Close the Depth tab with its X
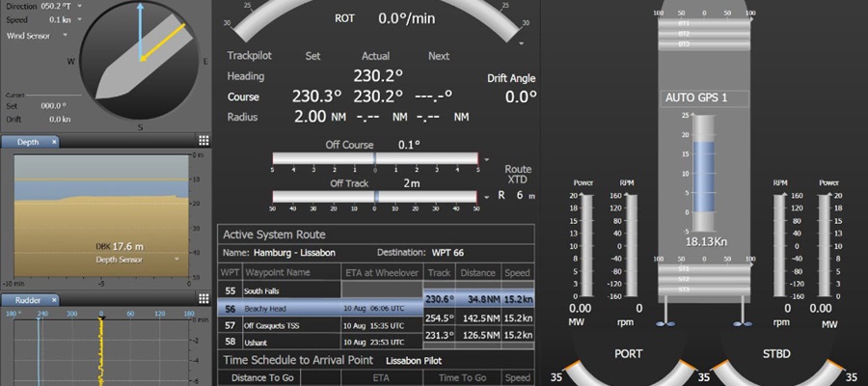868x386 pixels. (x=54, y=142)
